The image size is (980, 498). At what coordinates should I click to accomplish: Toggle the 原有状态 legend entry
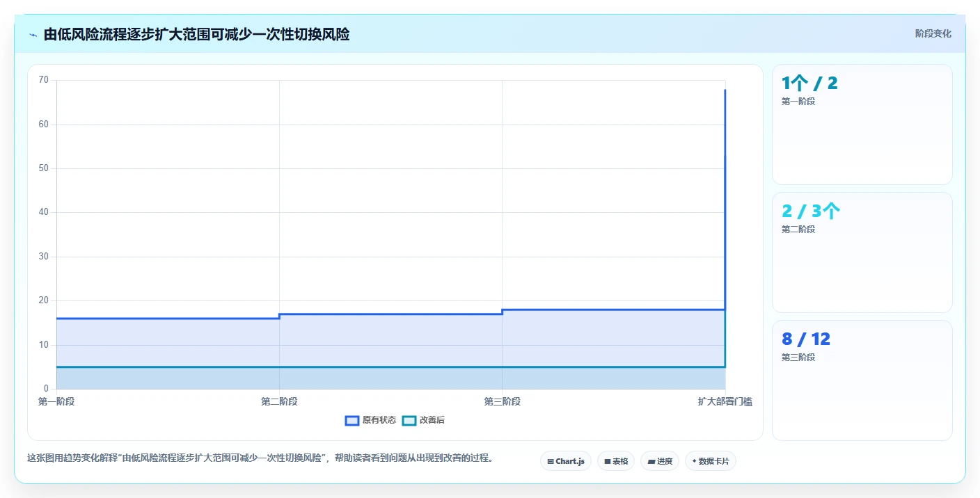pos(371,420)
